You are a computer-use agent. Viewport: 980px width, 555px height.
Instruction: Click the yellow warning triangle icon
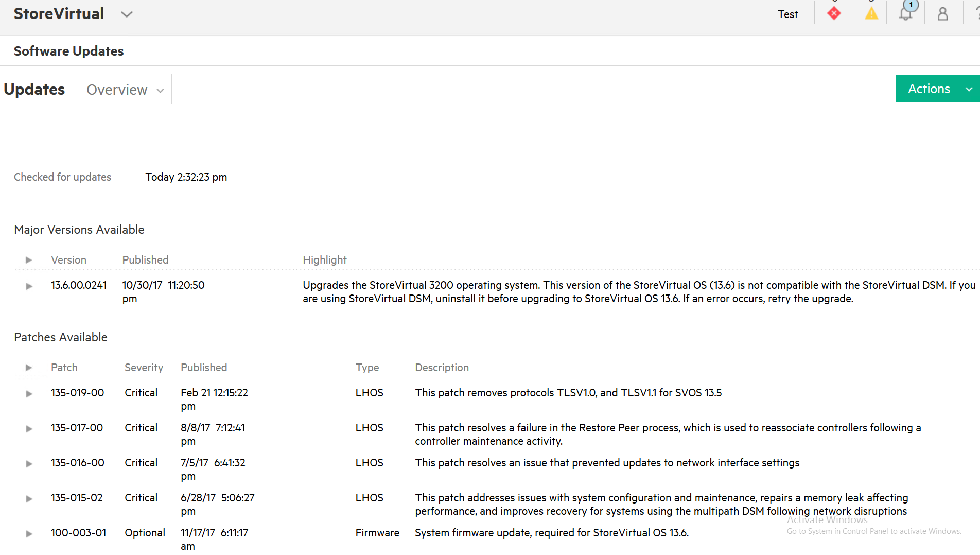pyautogui.click(x=871, y=13)
